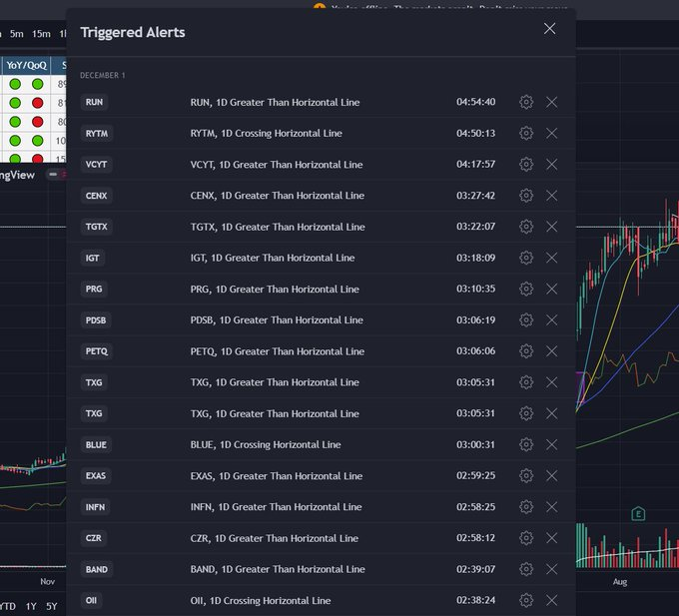Click the CENX ticker tag

pos(96,196)
